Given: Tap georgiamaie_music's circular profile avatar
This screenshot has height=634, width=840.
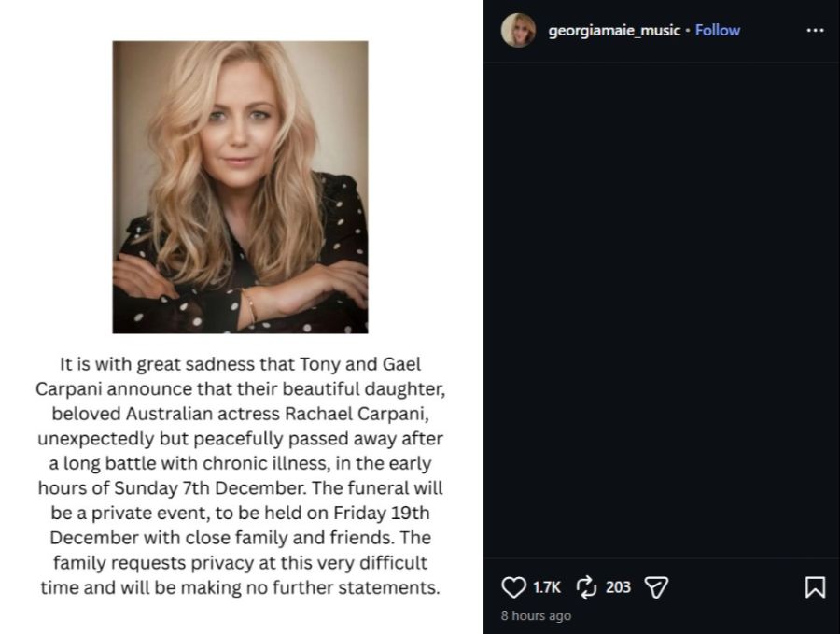Looking at the screenshot, I should click(x=519, y=29).
